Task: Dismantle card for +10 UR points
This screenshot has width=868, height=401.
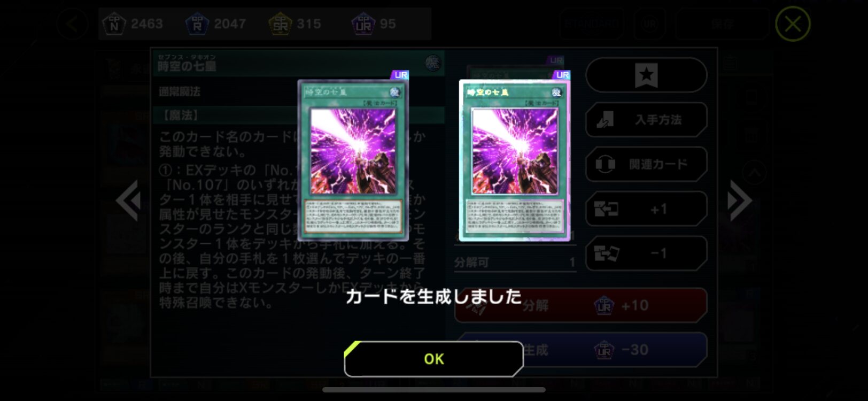Action: tap(580, 305)
